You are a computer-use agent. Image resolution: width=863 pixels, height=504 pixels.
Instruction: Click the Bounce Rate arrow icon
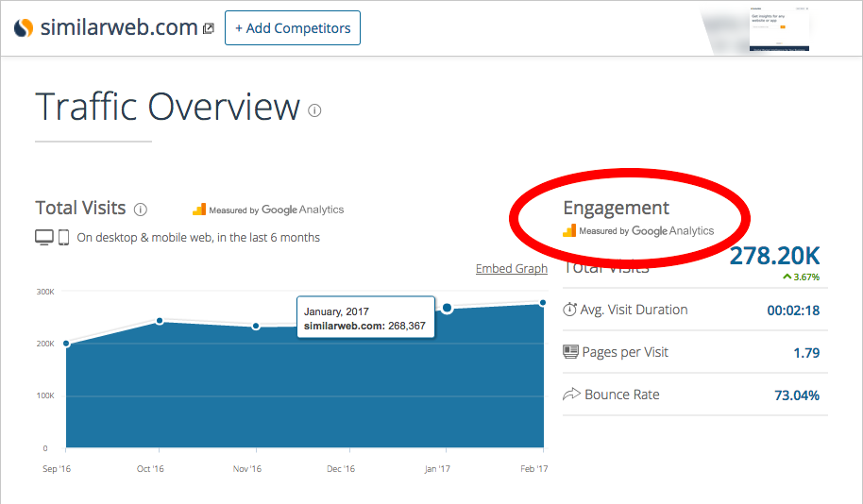[571, 394]
